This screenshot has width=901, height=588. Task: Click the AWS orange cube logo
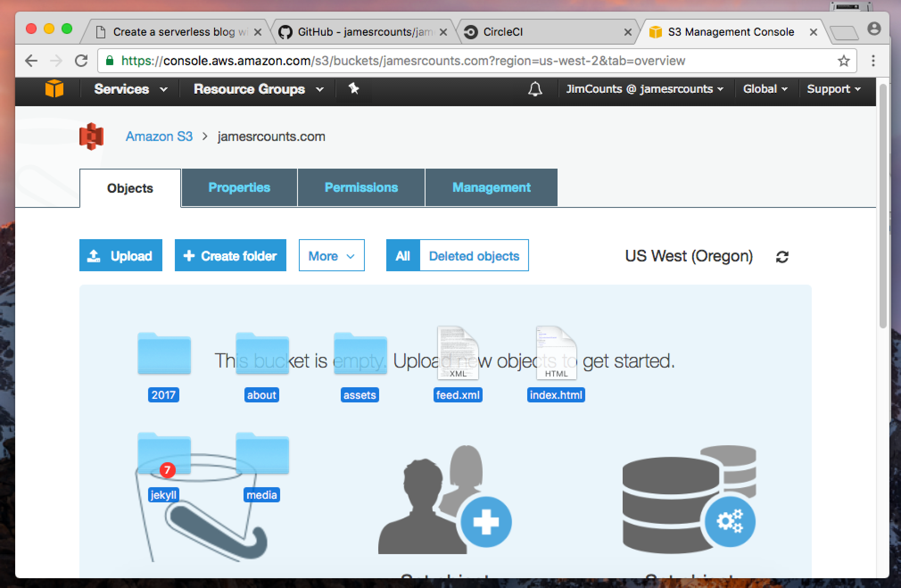tap(54, 88)
